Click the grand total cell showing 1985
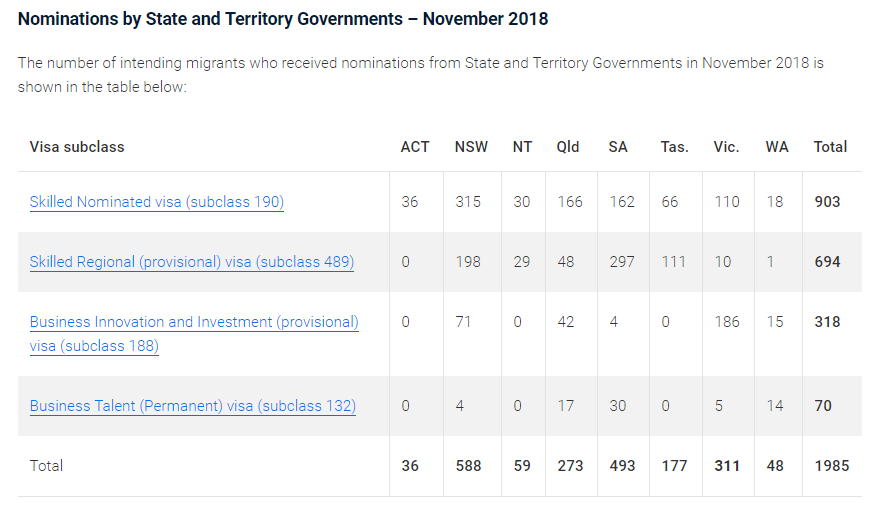This screenshot has width=880, height=506. [x=830, y=466]
